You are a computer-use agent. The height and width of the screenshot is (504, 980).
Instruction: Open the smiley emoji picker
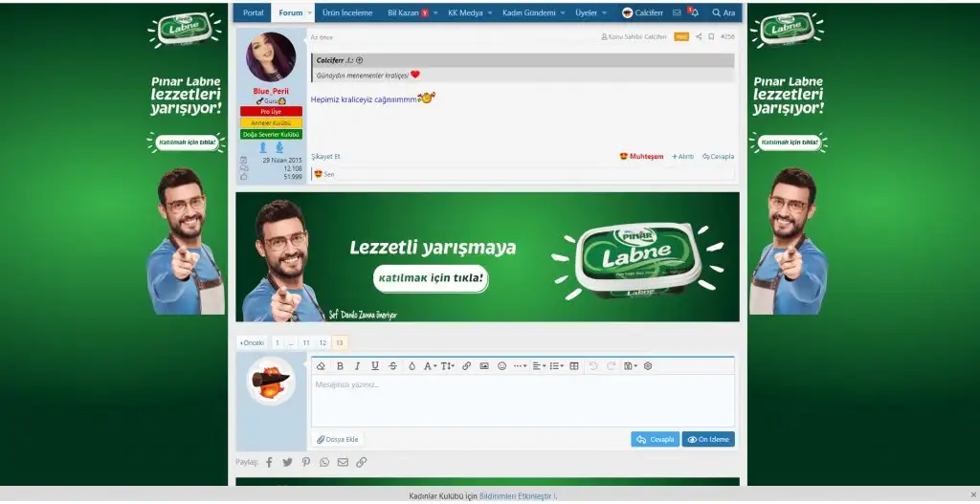[501, 366]
